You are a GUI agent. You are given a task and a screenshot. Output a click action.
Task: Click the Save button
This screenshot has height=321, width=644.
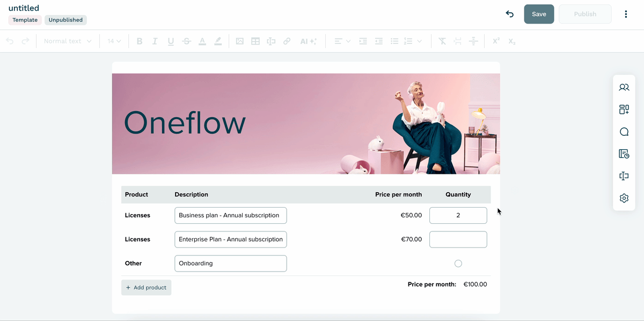tap(539, 14)
